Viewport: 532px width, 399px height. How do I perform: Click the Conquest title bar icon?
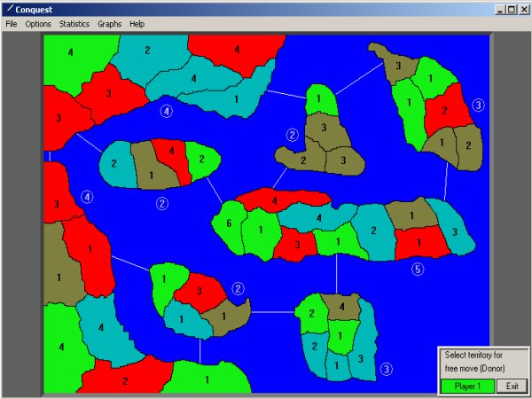[8, 9]
